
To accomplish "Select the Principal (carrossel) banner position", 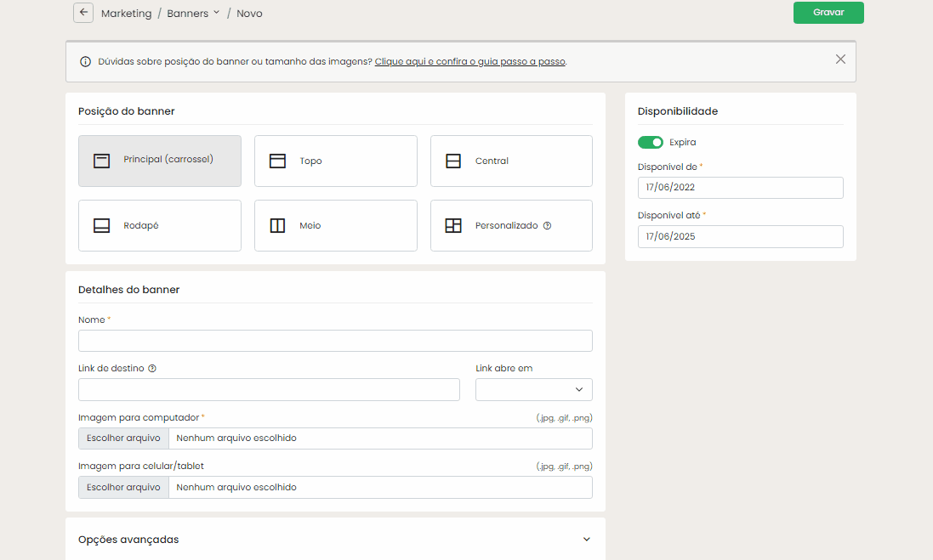I will (160, 161).
